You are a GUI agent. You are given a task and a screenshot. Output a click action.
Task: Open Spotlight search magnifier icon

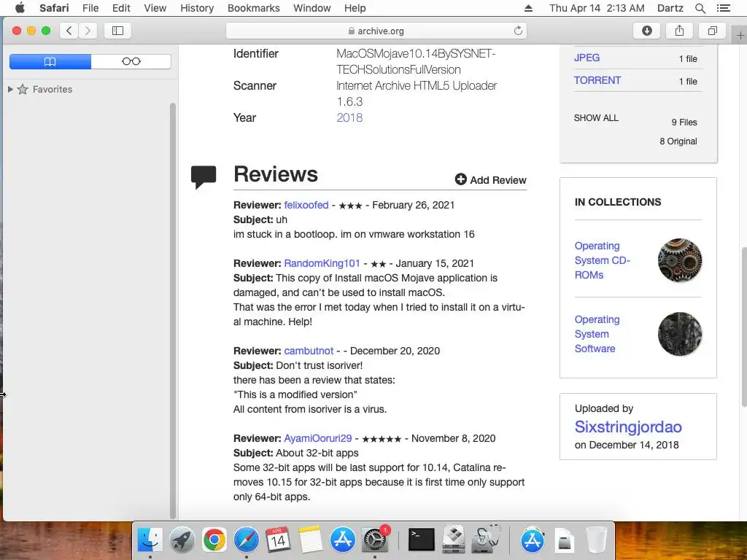(x=700, y=8)
